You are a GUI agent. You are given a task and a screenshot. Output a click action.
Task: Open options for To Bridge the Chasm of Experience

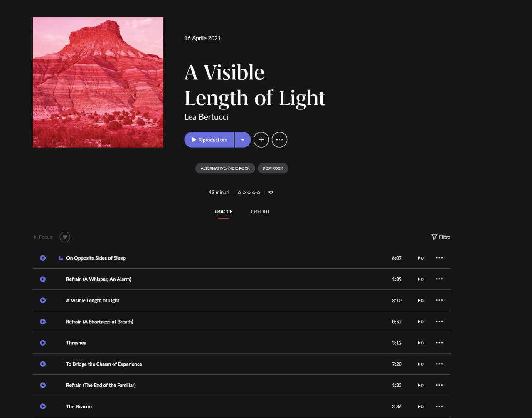tap(439, 364)
